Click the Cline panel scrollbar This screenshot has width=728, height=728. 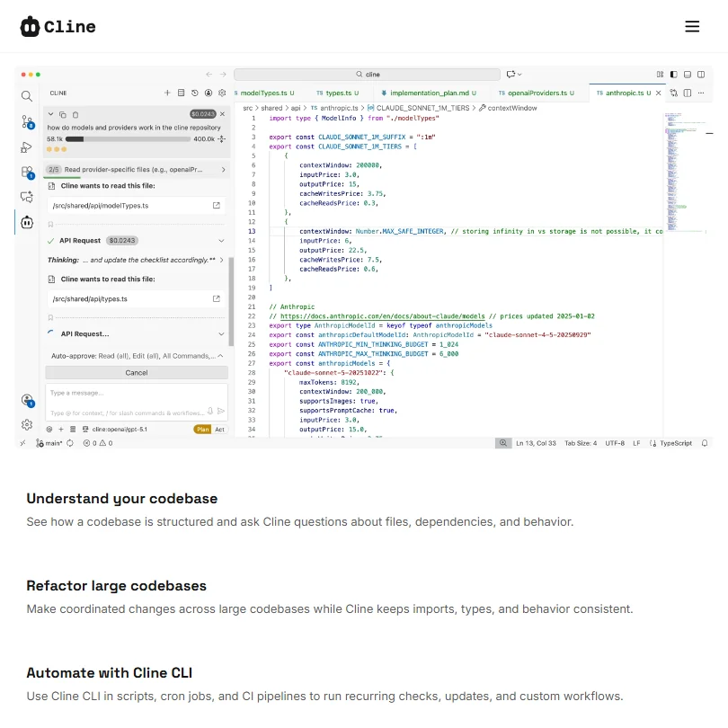[231, 301]
